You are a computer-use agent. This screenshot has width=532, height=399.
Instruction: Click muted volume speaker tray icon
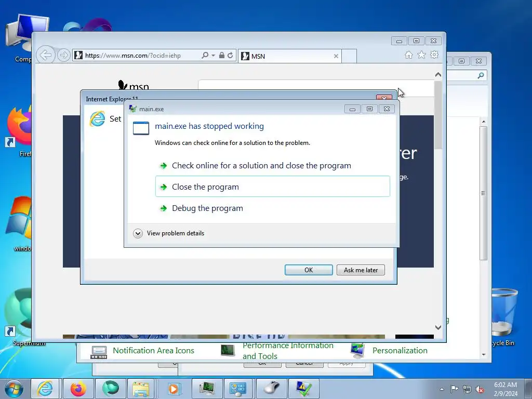click(480, 389)
